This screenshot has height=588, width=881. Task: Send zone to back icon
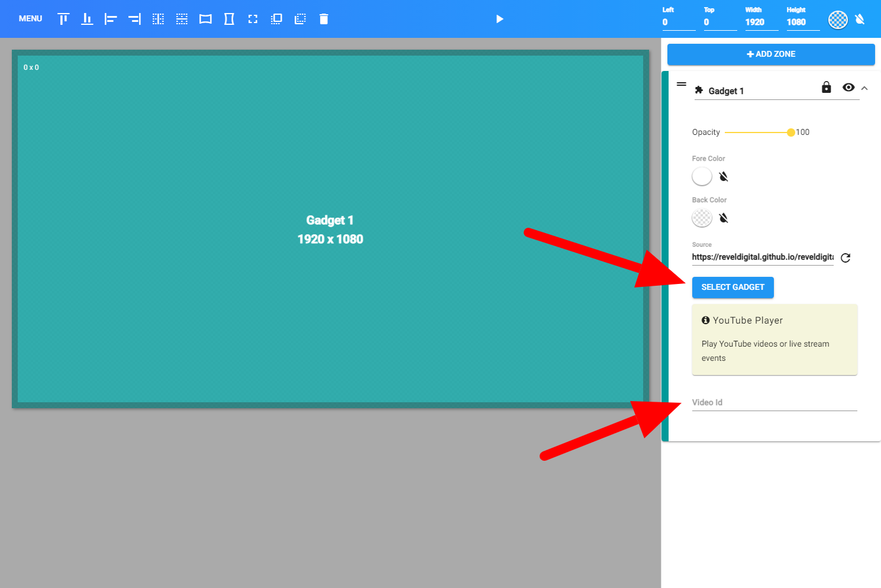click(300, 19)
